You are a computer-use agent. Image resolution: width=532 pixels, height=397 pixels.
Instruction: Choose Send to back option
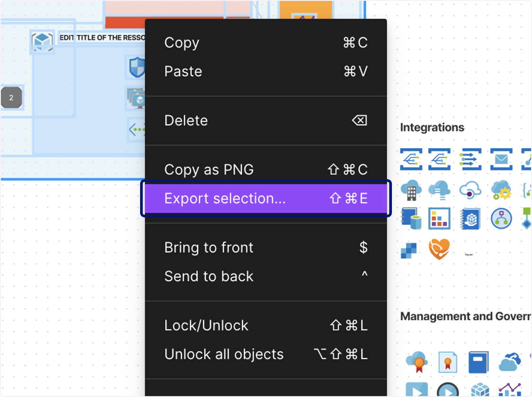266,276
